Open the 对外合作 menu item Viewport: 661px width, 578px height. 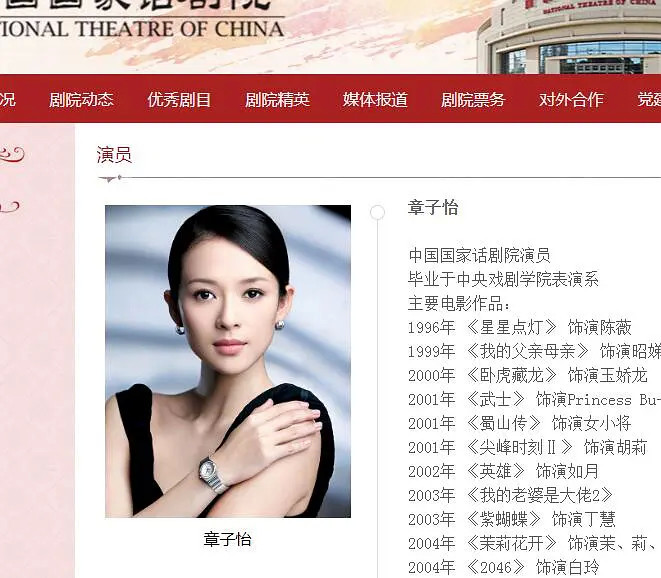571,100
